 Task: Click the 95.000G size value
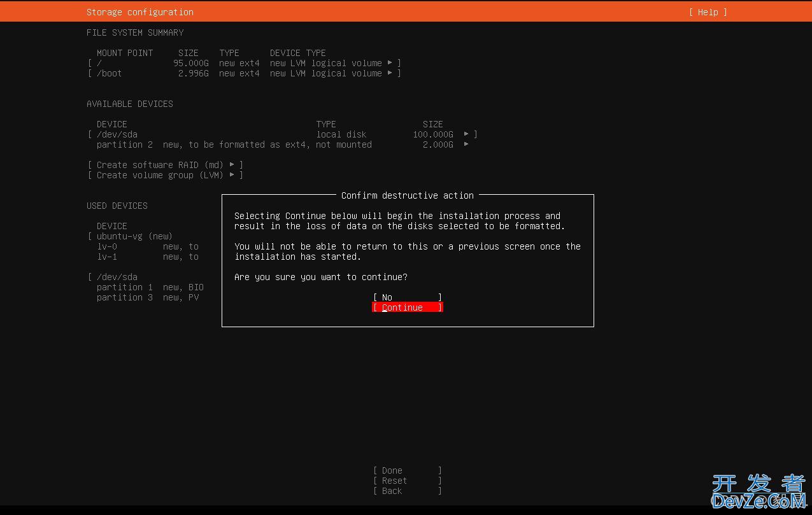pyautogui.click(x=191, y=63)
